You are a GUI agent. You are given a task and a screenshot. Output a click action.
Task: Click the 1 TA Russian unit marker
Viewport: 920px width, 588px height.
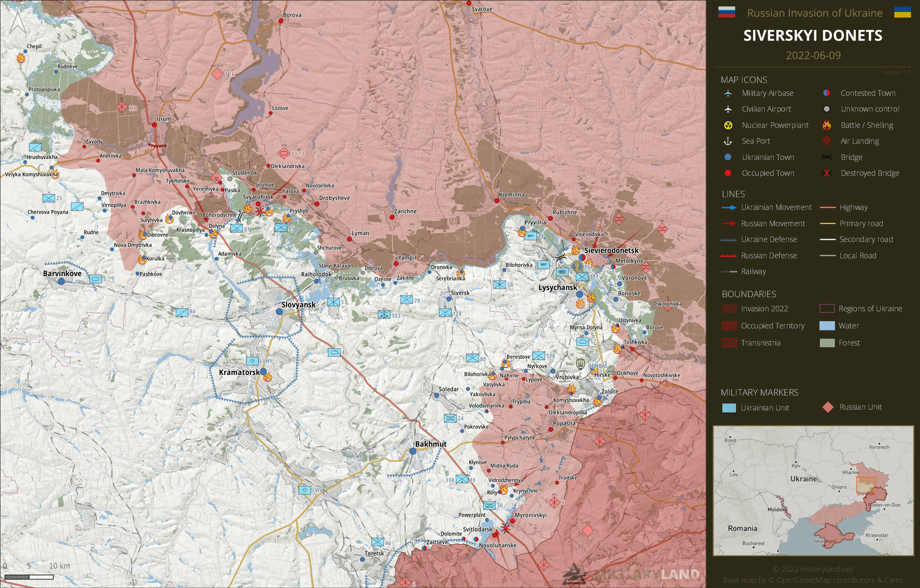(x=217, y=74)
